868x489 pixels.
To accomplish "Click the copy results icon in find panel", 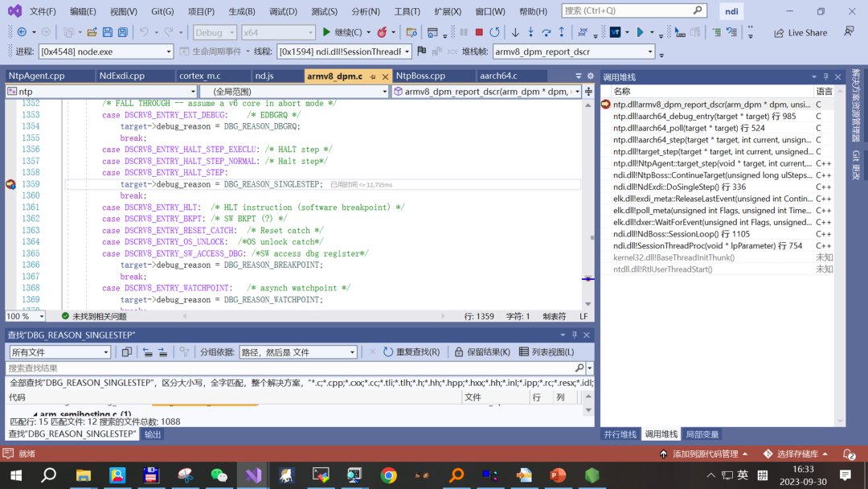I will [127, 352].
